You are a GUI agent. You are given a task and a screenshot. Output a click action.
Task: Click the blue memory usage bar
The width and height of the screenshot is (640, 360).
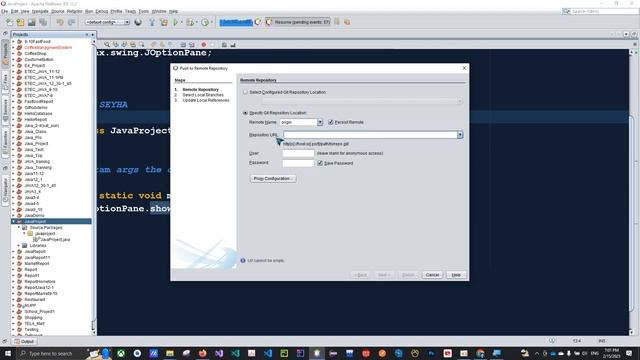click(236, 22)
